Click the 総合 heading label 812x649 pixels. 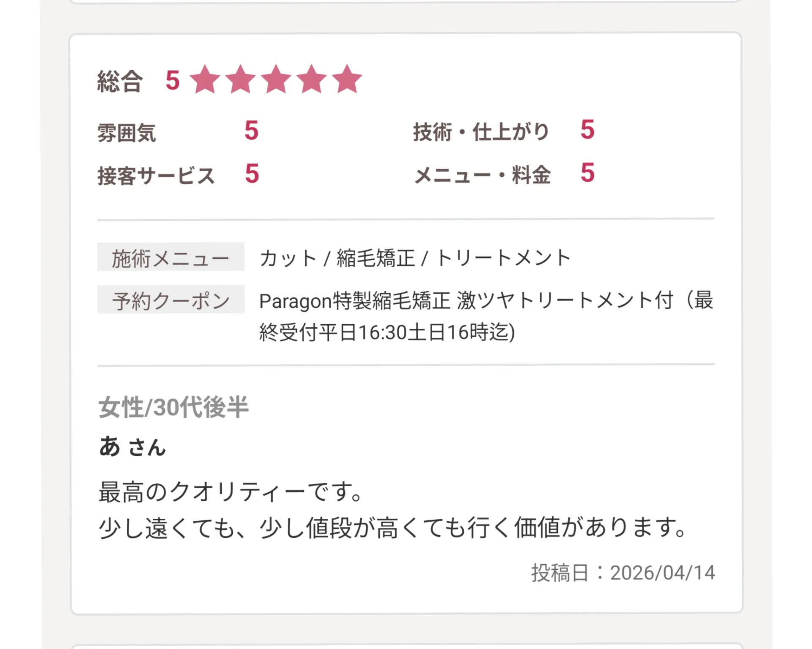tap(120, 81)
